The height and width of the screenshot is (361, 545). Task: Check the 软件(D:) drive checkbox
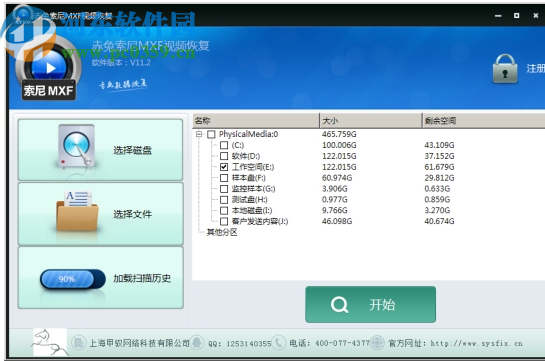224,156
